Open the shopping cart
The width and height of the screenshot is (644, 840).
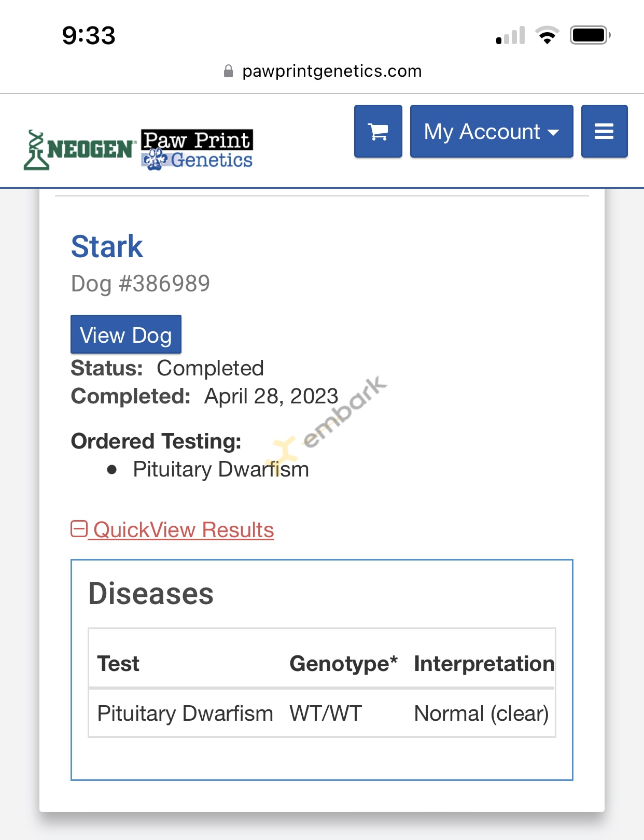pyautogui.click(x=378, y=132)
